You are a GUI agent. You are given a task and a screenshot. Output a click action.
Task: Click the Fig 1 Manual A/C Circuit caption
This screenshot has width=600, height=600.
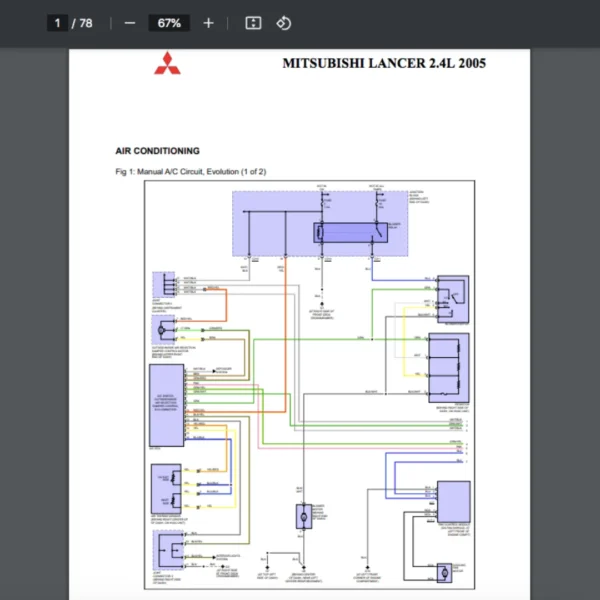[x=190, y=172]
